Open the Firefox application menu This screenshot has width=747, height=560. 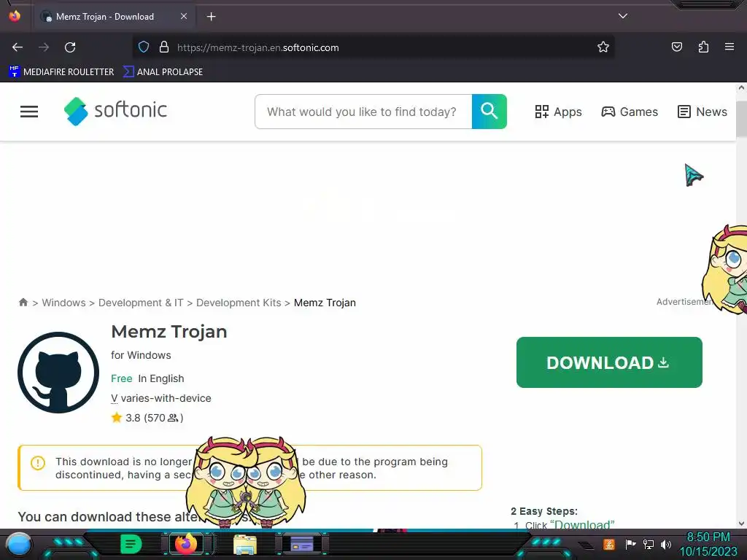(x=729, y=47)
